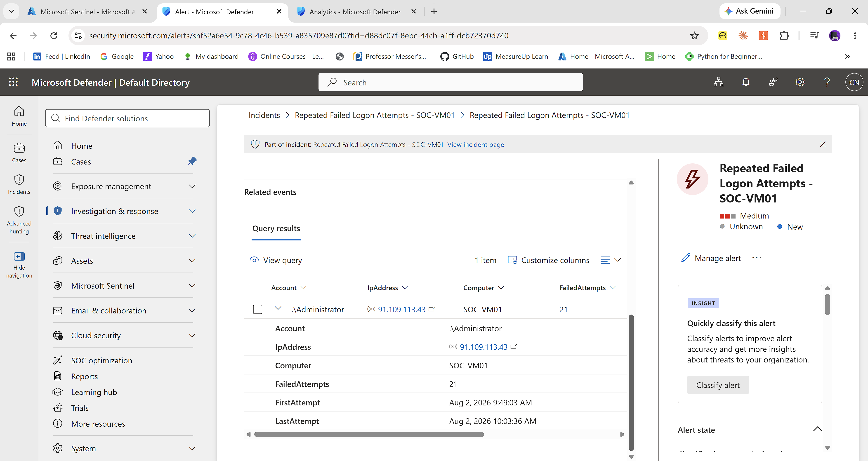Viewport: 868px width, 461px height.
Task: Click the View query button
Action: coord(276,260)
